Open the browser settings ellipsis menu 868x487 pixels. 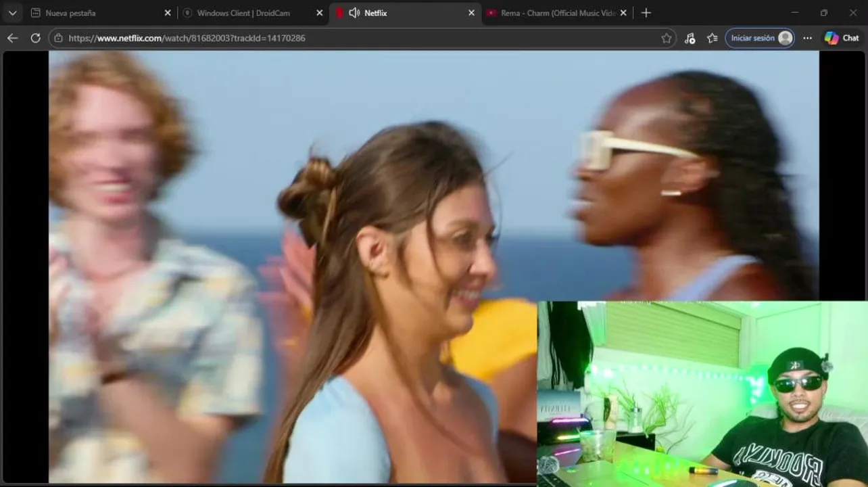(807, 38)
